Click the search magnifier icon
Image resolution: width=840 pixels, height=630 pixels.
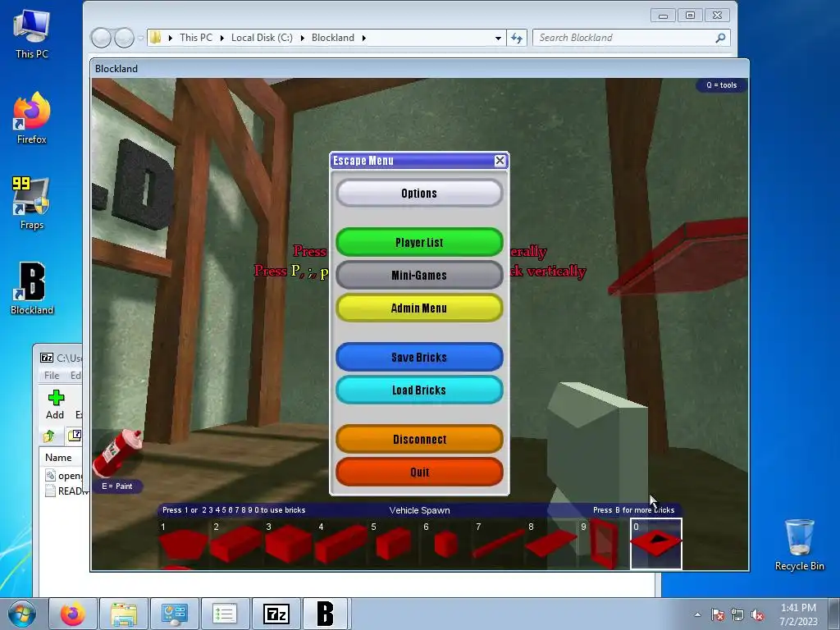[720, 38]
